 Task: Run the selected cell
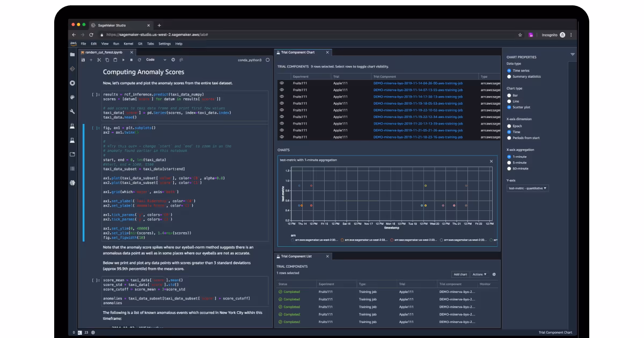pos(123,60)
